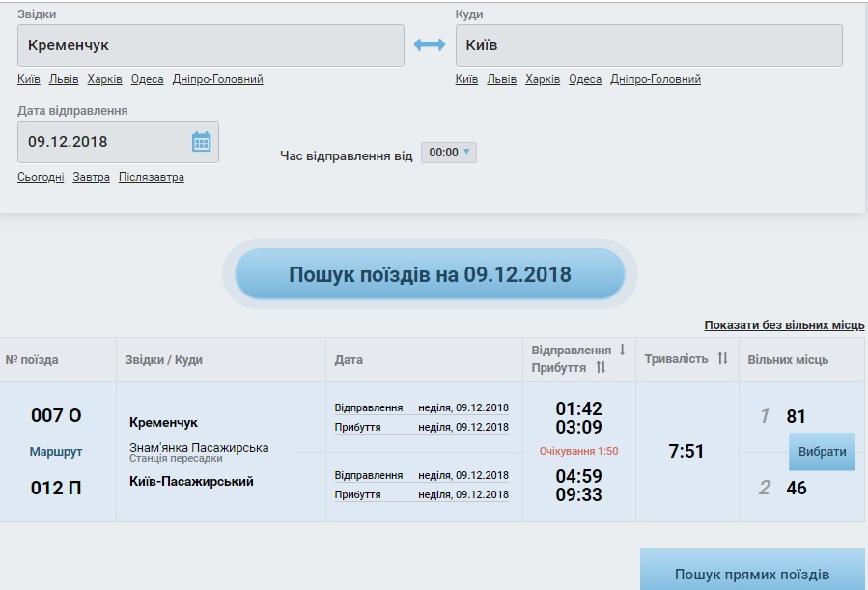Click Показати без вільних місць link

tap(784, 325)
